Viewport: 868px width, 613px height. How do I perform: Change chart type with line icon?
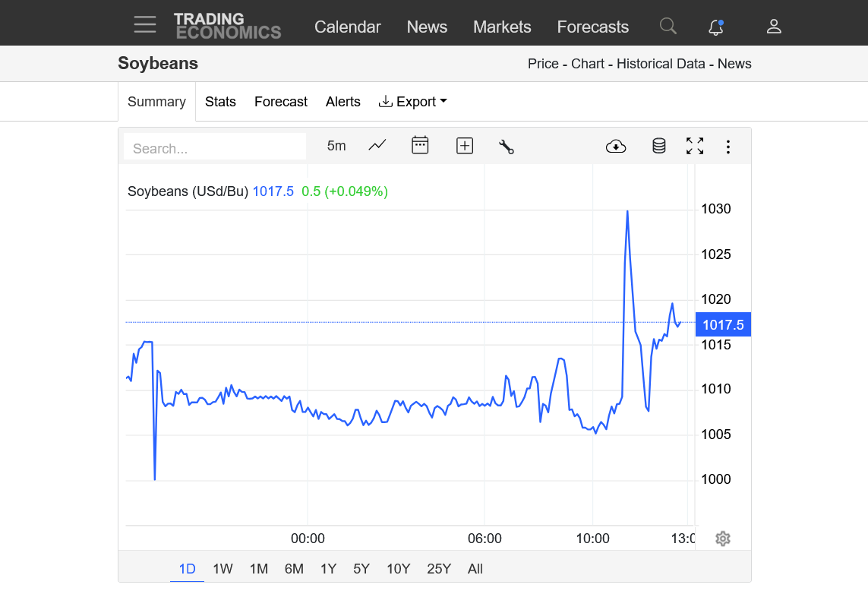377,146
